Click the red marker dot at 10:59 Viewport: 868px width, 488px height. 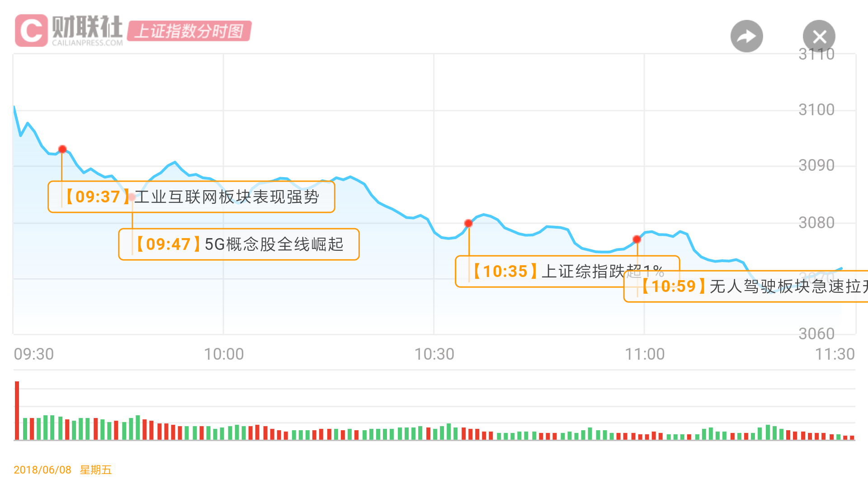(x=637, y=239)
